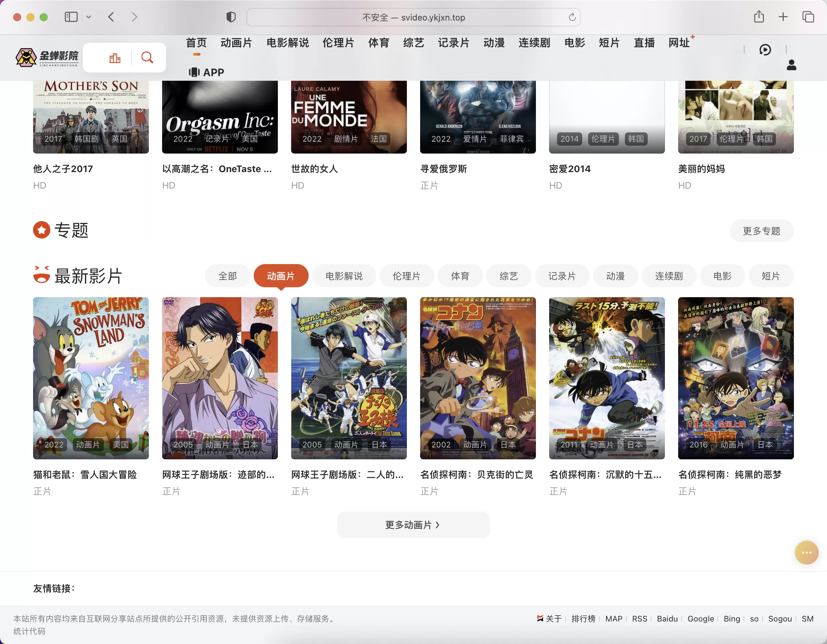Reload the page with the refresh icon
This screenshot has height=644, width=827.
point(572,17)
